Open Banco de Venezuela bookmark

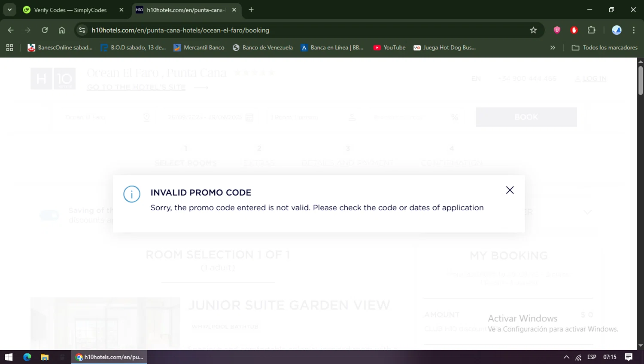tap(262, 48)
